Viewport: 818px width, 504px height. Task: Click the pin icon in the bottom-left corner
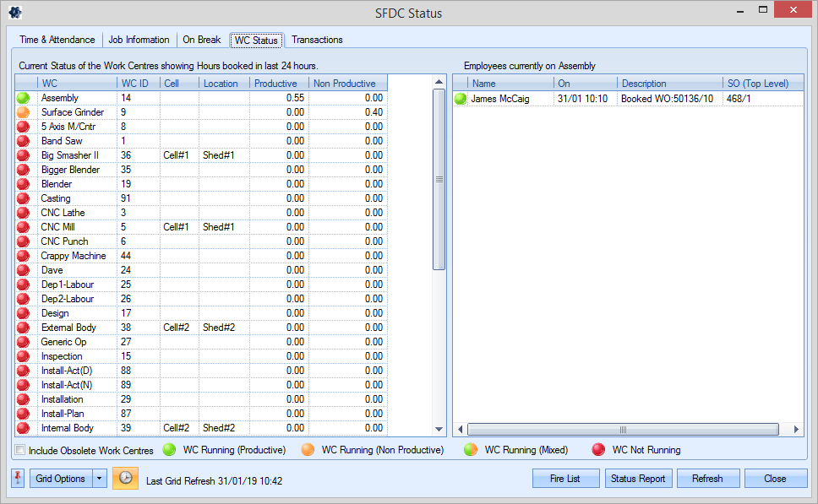coord(18,479)
